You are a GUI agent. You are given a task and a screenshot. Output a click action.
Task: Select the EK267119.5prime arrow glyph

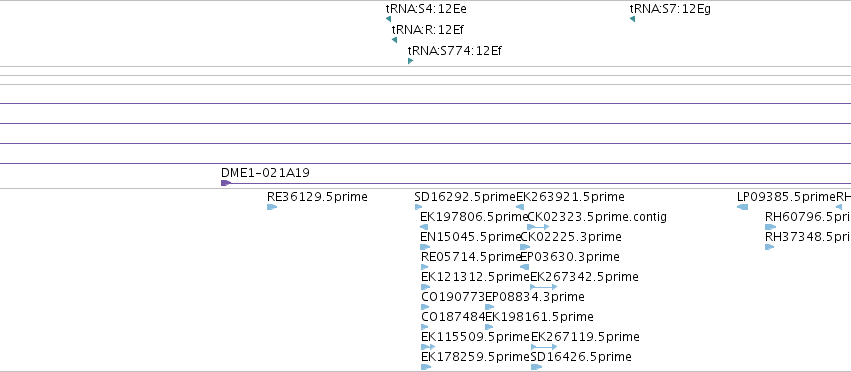tap(544, 346)
